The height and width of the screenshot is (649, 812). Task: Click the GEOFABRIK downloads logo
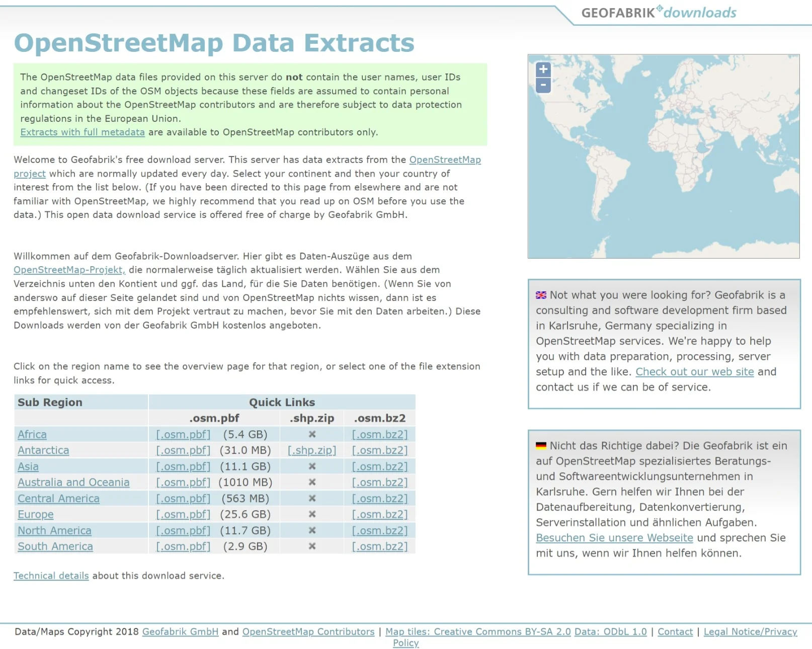[x=659, y=13]
